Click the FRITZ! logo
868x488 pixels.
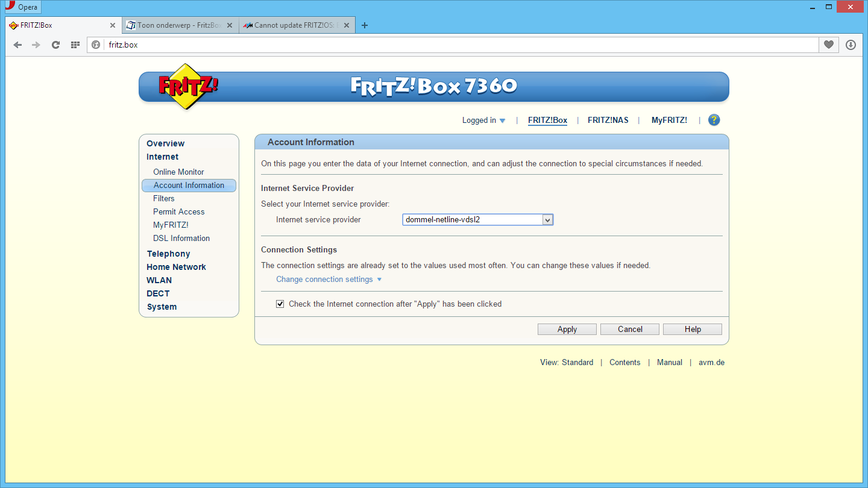tap(187, 86)
